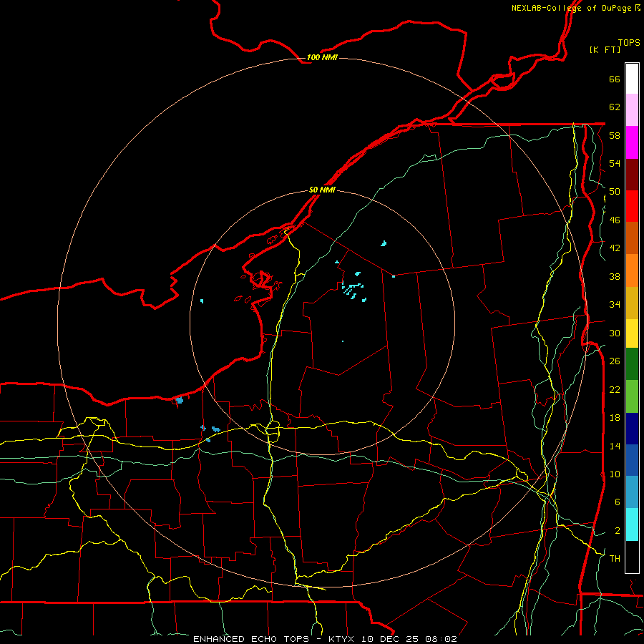Click the [K FT] units label
The width and height of the screenshot is (644, 644).
point(605,49)
